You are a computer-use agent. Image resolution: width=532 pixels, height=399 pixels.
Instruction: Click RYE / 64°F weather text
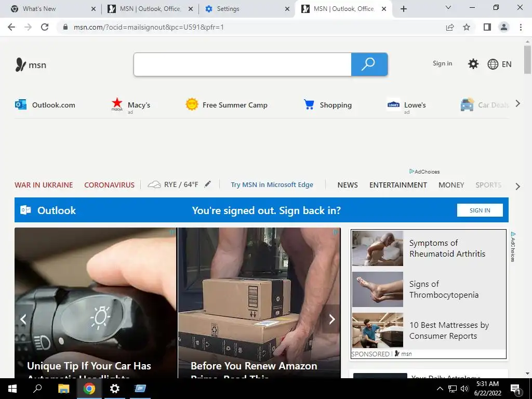(181, 184)
